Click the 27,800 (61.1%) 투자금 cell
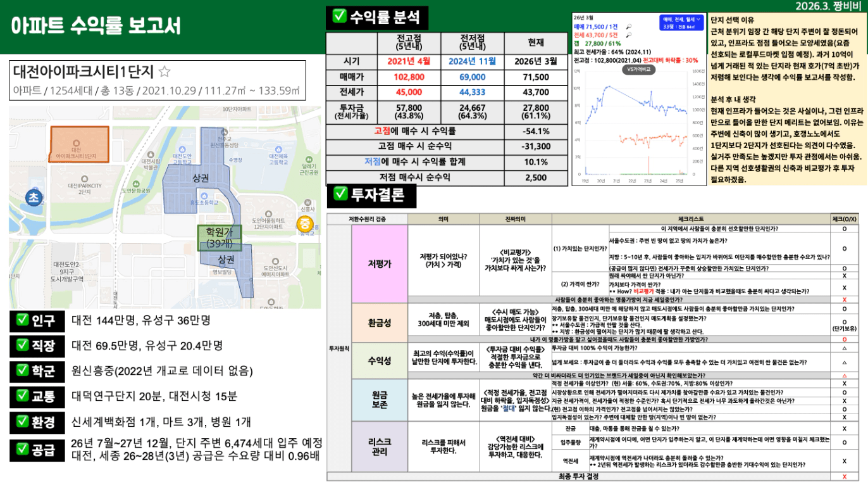The height and width of the screenshot is (487, 868). (536, 112)
